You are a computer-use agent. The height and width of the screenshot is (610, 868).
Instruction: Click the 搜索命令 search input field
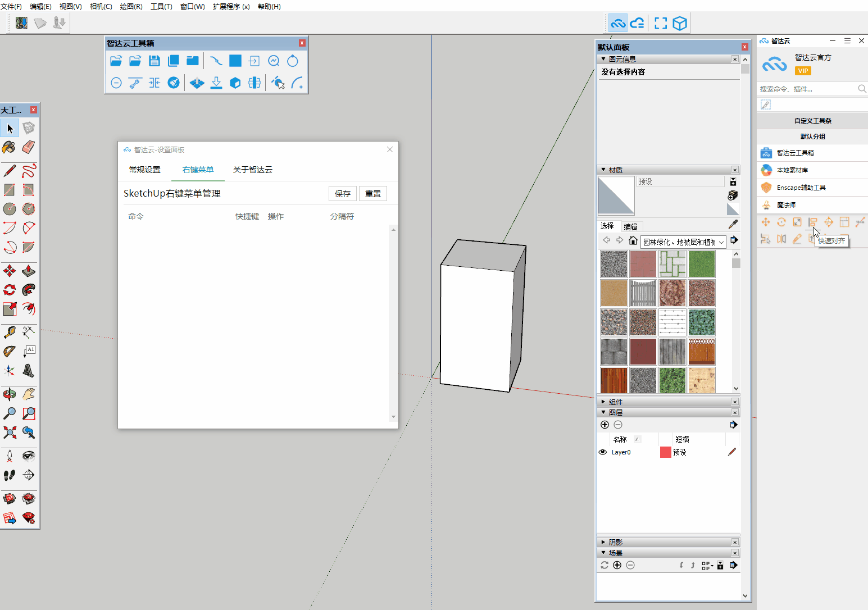pyautogui.click(x=807, y=89)
